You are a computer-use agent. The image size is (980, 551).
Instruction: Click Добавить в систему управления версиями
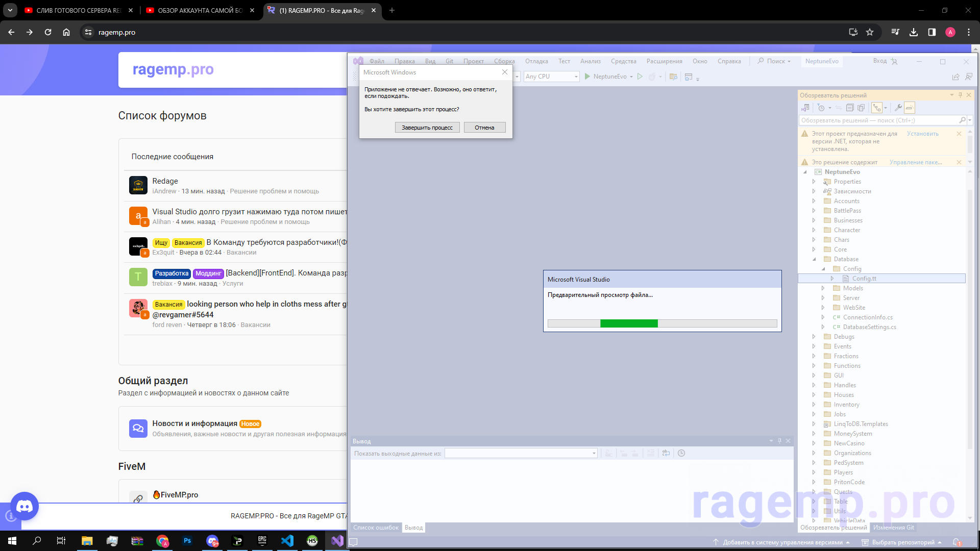(782, 542)
